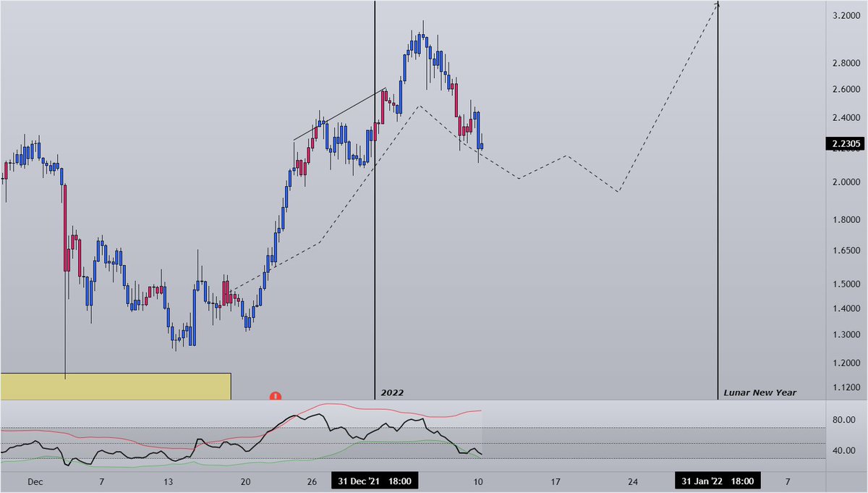Click the 31 Jan '22 18:00 date label

point(719,481)
